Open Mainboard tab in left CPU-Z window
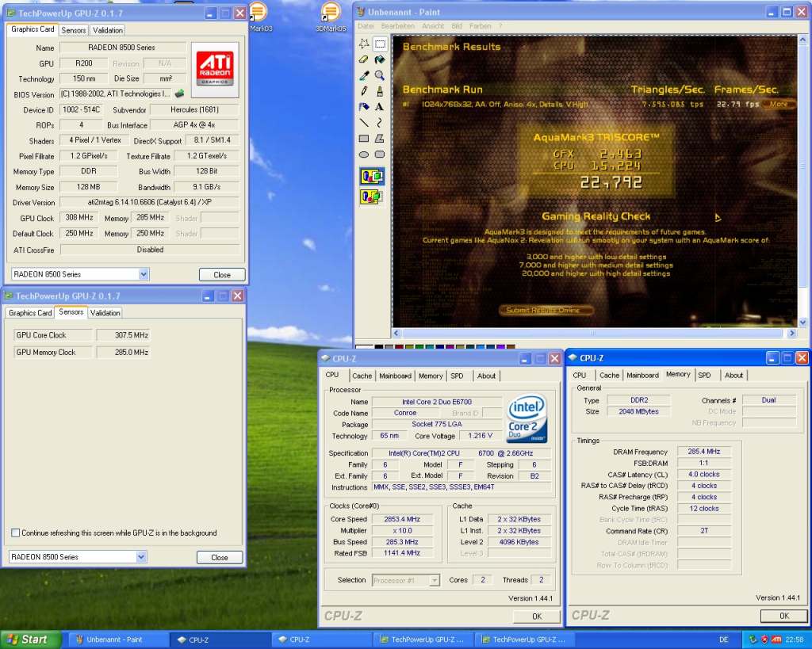812x649 pixels. 395,376
